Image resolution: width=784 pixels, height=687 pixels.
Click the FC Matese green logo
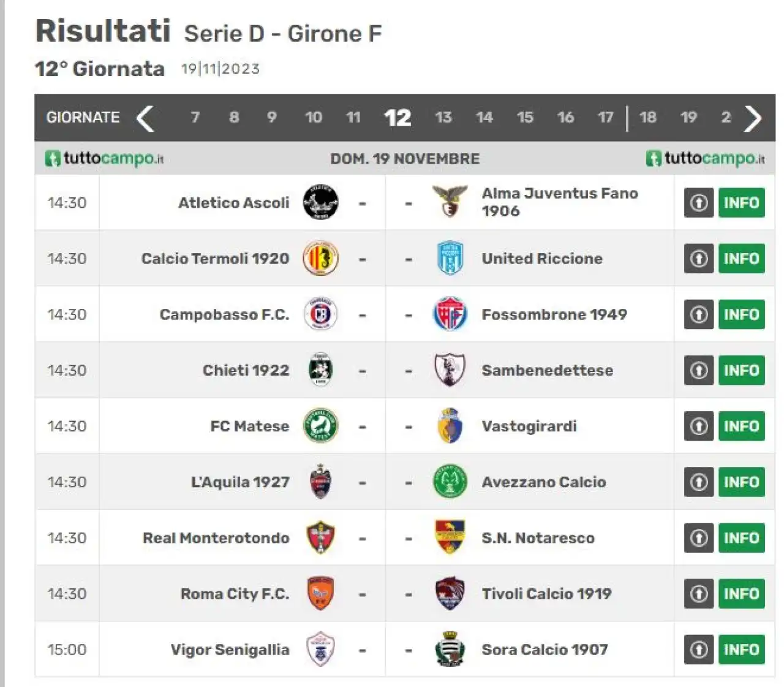[x=320, y=426]
